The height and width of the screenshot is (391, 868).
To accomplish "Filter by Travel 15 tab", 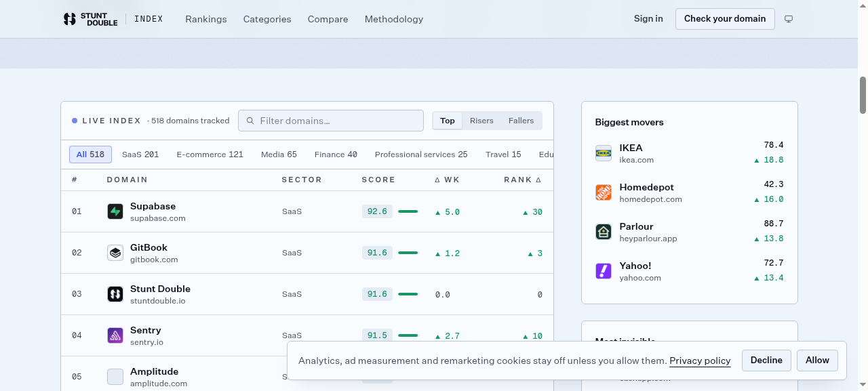I will (x=503, y=155).
